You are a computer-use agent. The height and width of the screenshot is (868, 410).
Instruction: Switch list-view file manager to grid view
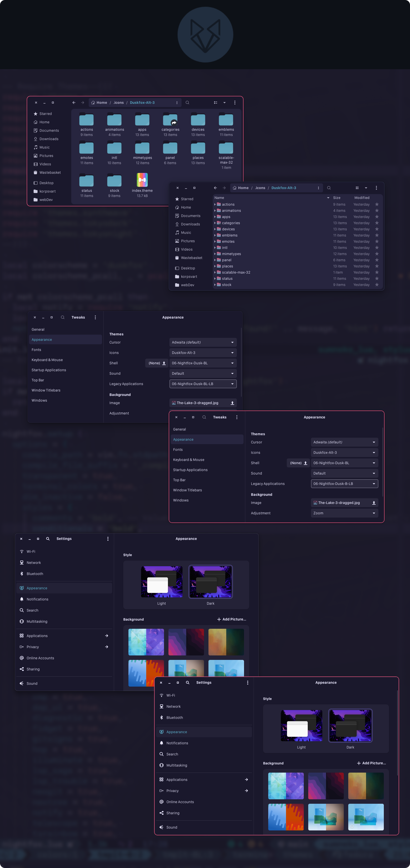(x=357, y=188)
